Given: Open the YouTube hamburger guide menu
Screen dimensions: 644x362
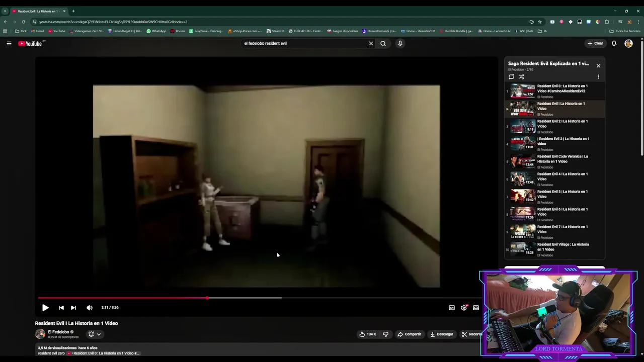Looking at the screenshot, I should click(x=9, y=44).
